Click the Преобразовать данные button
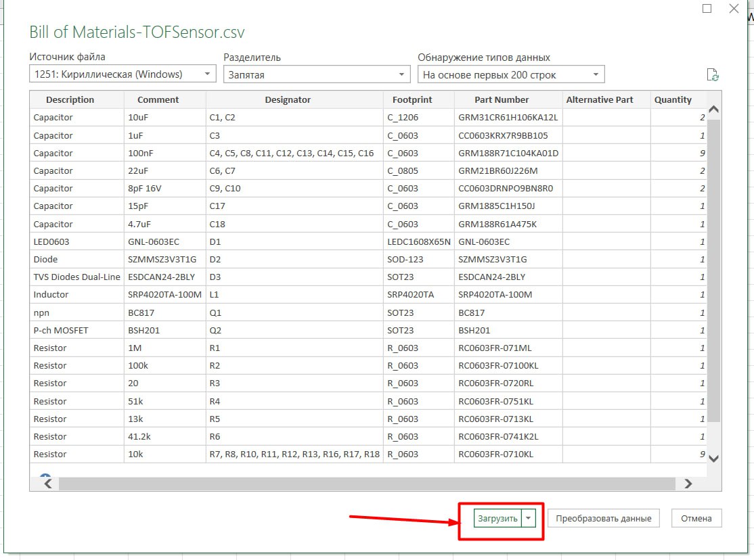The image size is (754, 560). pyautogui.click(x=603, y=519)
